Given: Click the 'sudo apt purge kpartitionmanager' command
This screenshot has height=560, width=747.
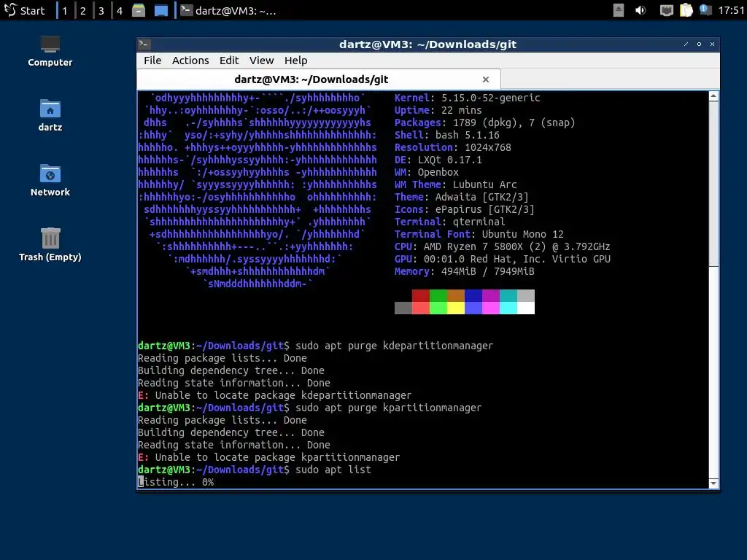Looking at the screenshot, I should [x=389, y=408].
